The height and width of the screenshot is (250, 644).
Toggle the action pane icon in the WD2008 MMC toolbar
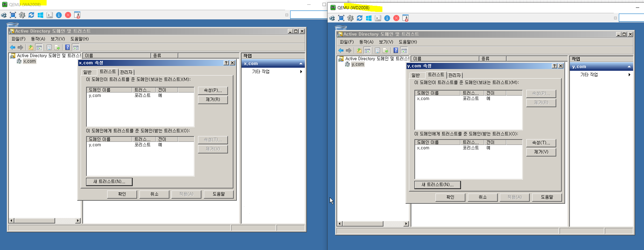tap(404, 50)
